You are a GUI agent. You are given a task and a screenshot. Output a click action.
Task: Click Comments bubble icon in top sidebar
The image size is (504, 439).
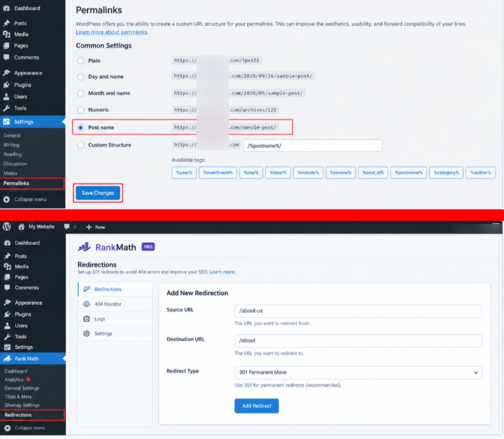pyautogui.click(x=6, y=57)
